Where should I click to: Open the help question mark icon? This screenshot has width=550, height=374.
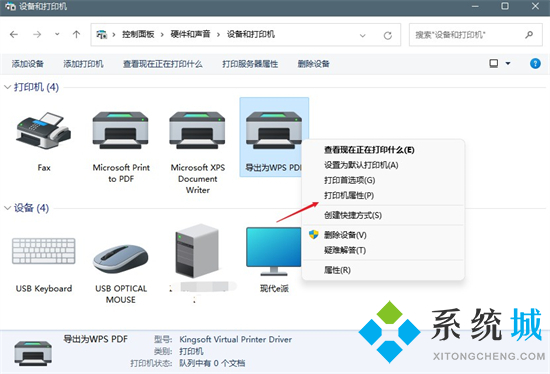click(x=535, y=64)
